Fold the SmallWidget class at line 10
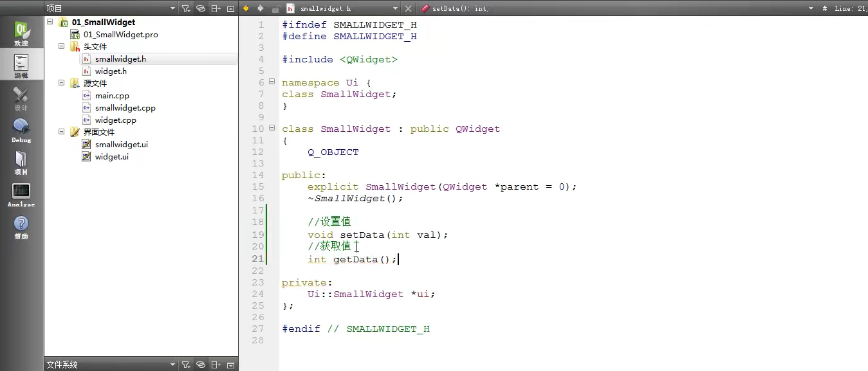 (x=272, y=129)
